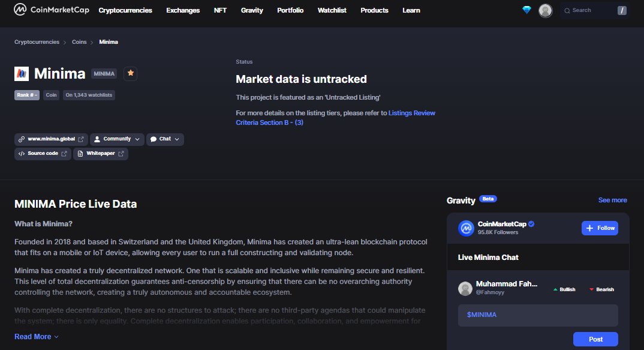644x350 pixels.
Task: Click the website link chain icon
Action: coord(22,139)
